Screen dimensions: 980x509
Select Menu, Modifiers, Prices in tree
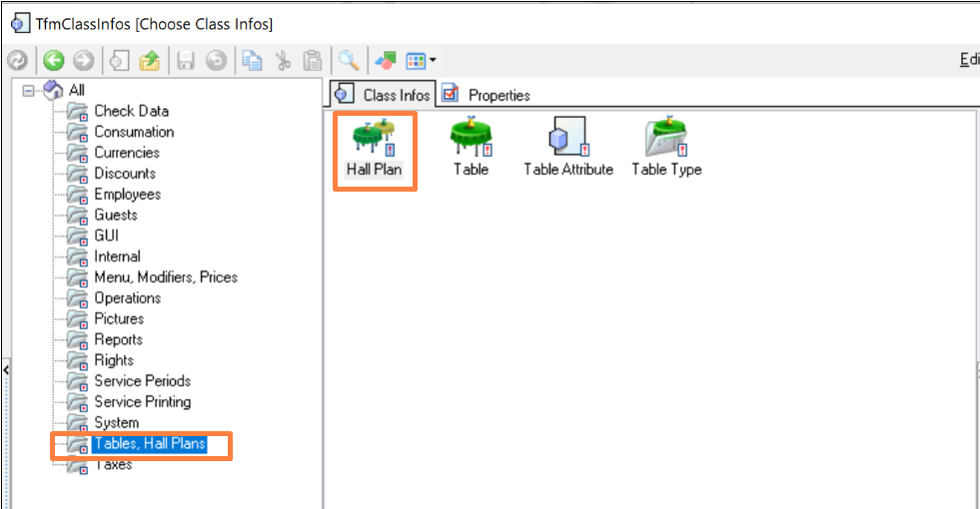click(166, 277)
